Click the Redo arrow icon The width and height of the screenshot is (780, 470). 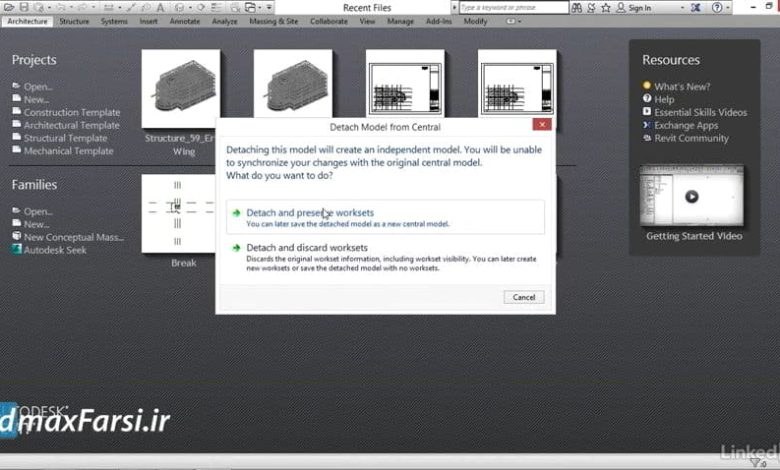point(82,8)
